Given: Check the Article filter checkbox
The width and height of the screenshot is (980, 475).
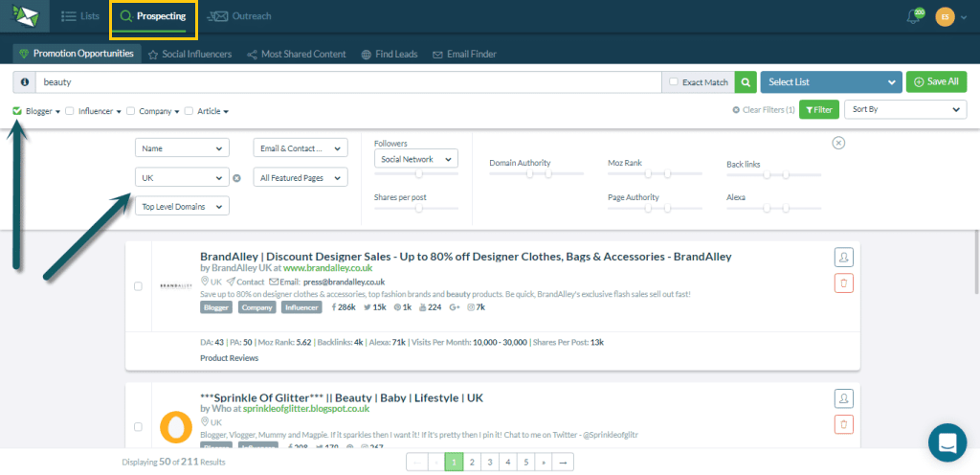Looking at the screenshot, I should [x=189, y=111].
